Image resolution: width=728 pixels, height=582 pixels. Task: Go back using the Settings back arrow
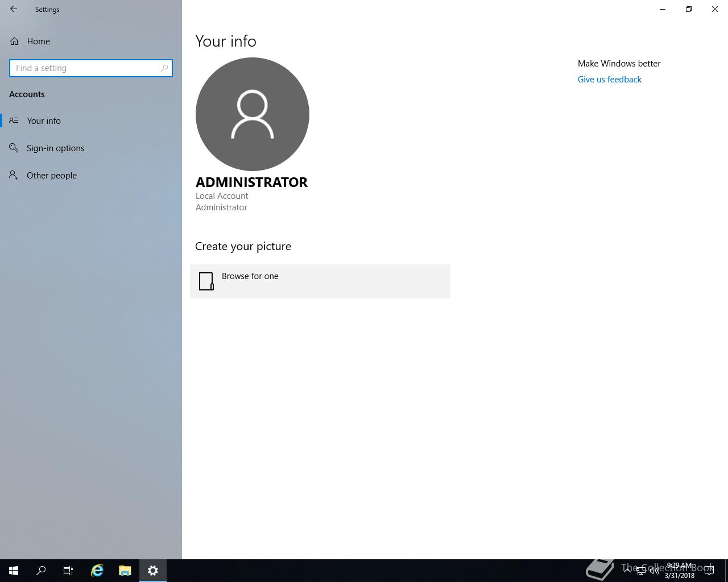[14, 9]
